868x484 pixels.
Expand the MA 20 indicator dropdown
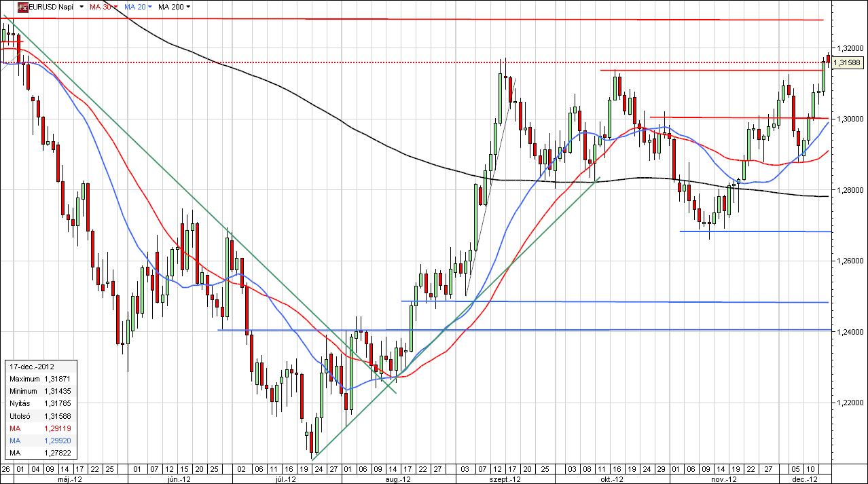click(x=151, y=6)
